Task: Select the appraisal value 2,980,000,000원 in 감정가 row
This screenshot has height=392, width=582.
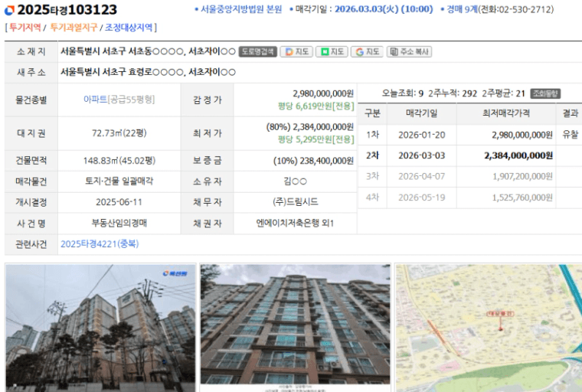Action: pos(323,93)
